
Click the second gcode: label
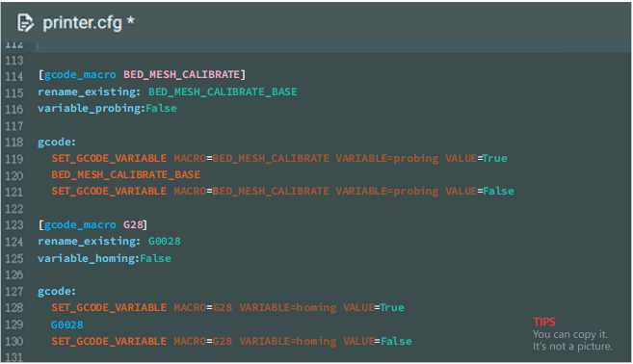(x=57, y=292)
